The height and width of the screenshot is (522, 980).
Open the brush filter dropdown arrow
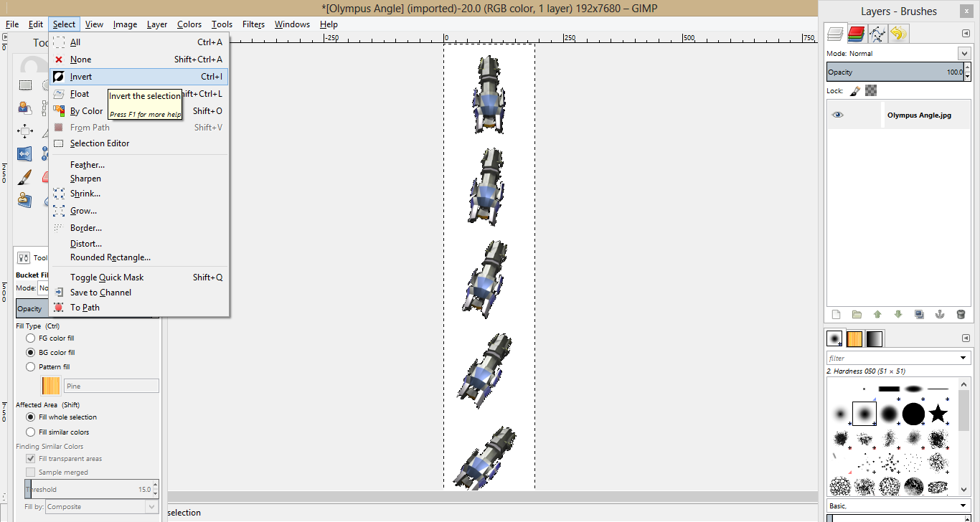[963, 358]
